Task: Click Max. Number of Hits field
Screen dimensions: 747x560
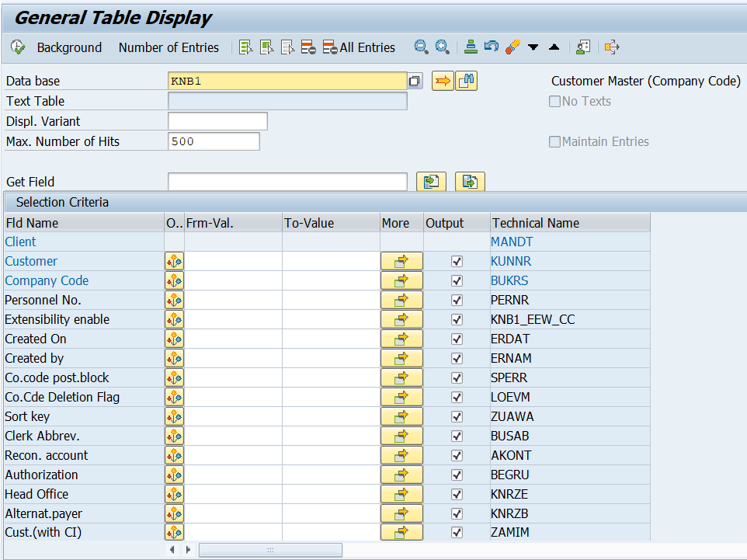Action: pyautogui.click(x=214, y=141)
